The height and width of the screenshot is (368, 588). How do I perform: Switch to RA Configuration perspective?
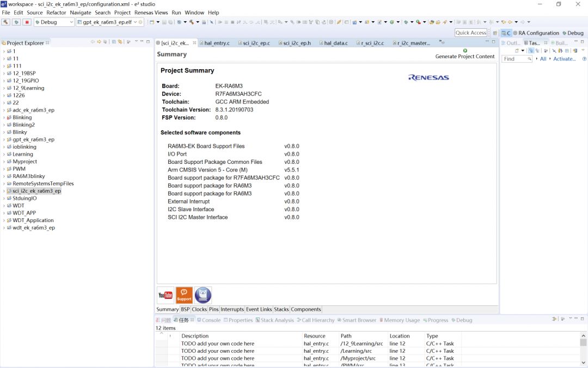click(x=536, y=33)
